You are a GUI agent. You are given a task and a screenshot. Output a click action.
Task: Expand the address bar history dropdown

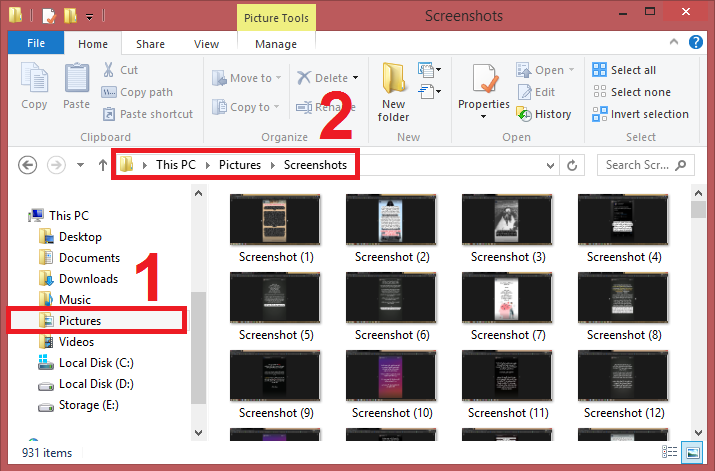click(550, 165)
